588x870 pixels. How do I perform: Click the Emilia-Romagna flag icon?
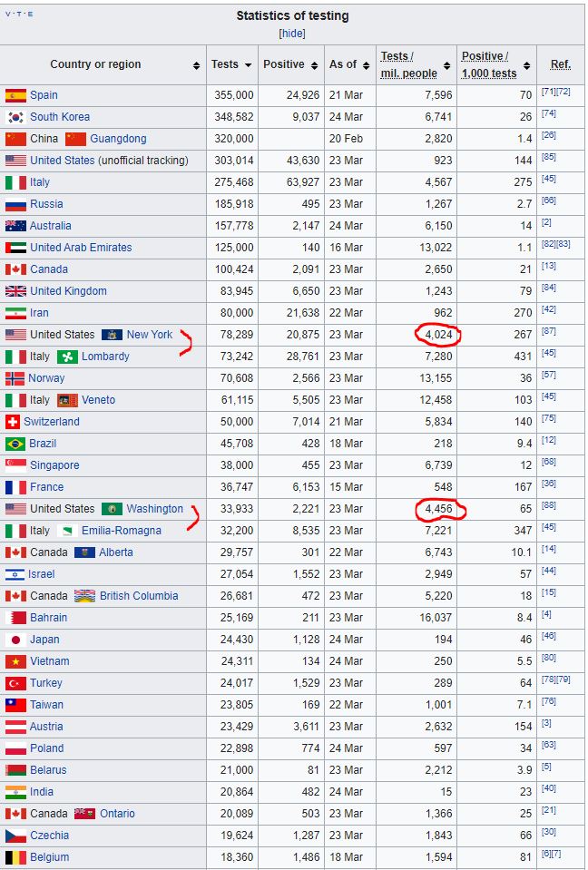click(x=67, y=531)
